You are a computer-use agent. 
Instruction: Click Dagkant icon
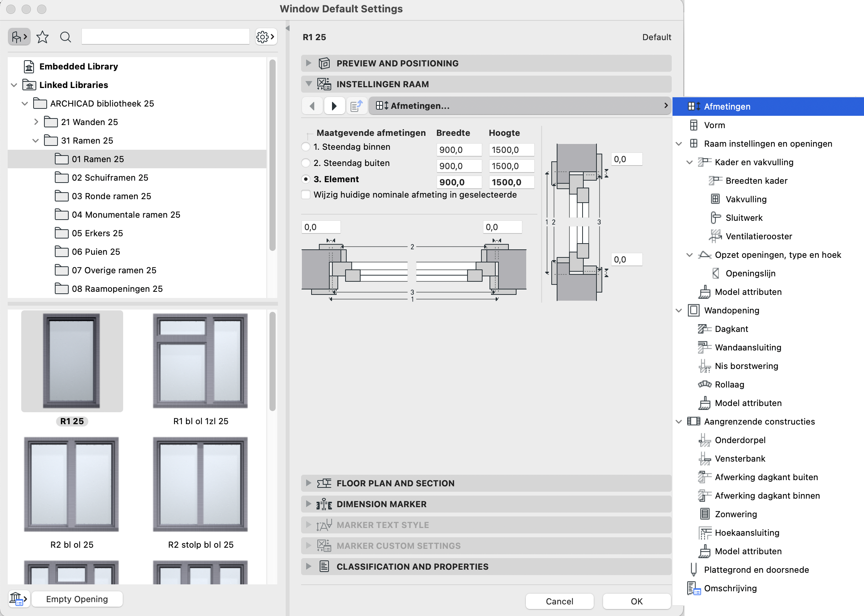[705, 329]
